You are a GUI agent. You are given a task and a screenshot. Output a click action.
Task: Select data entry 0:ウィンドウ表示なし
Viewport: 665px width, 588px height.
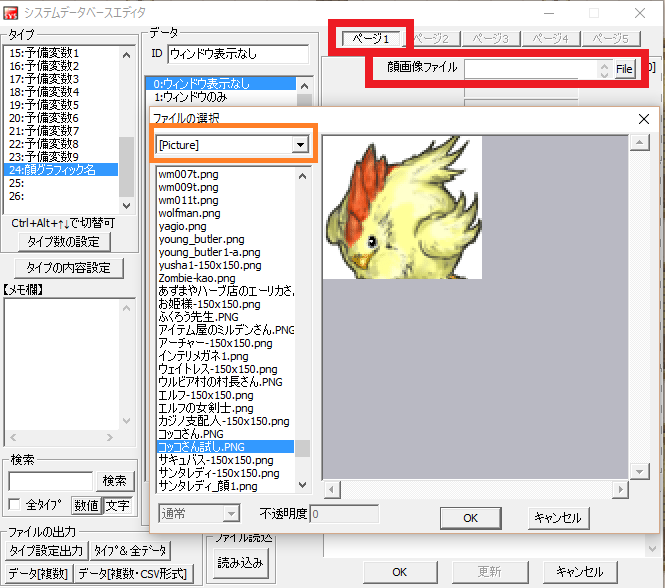[221, 84]
